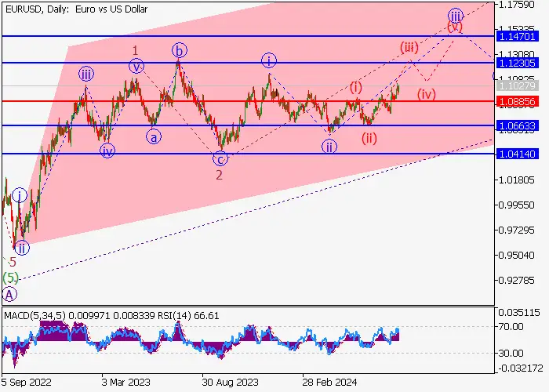549x392 pixels.
Task: Select the brown 5 wave label
Action: (x=13, y=262)
